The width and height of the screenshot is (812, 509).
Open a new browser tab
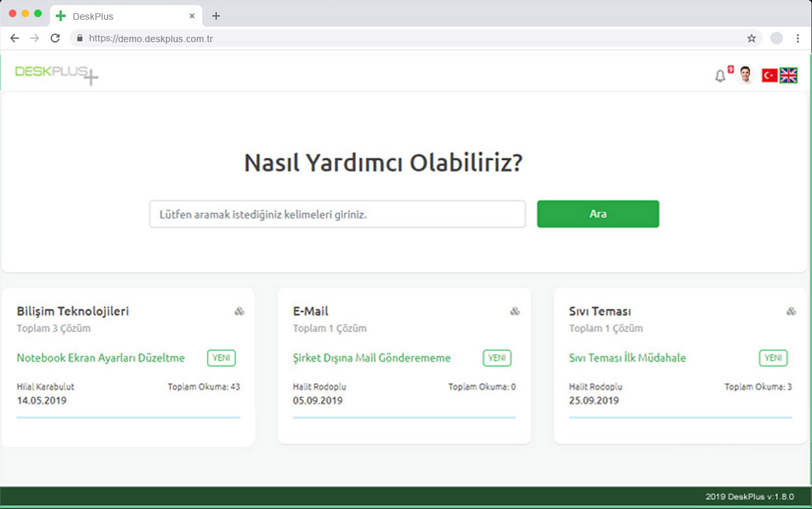216,15
